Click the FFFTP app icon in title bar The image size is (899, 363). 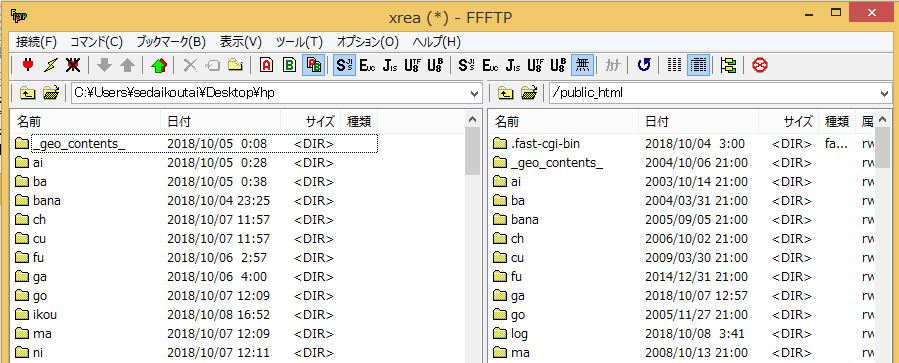19,15
